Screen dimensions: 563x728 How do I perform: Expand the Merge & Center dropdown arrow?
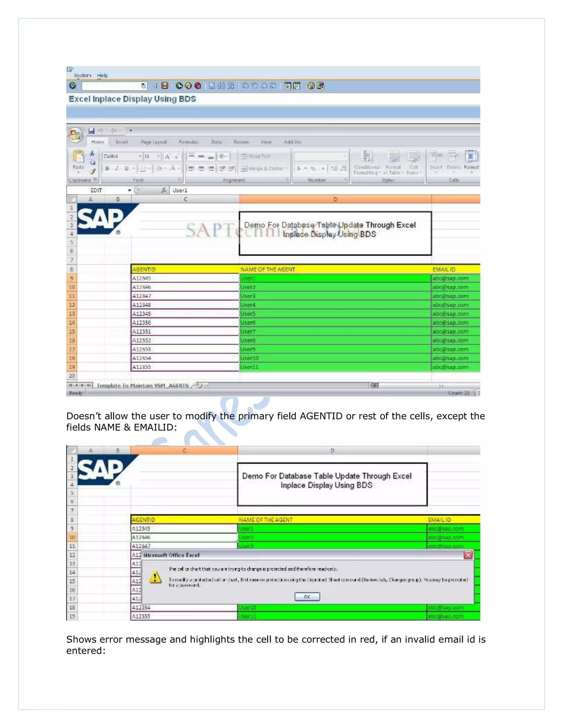(x=286, y=168)
